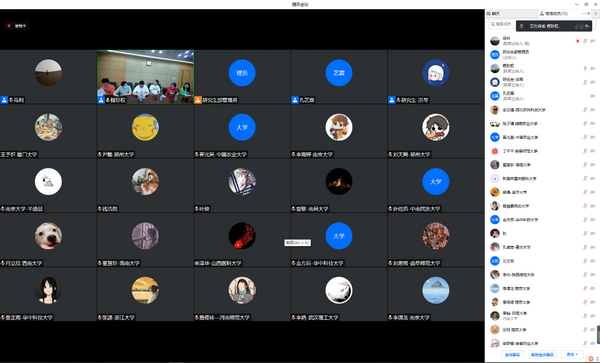
Task: Open the three-dot options on members tab
Action: [584, 13]
